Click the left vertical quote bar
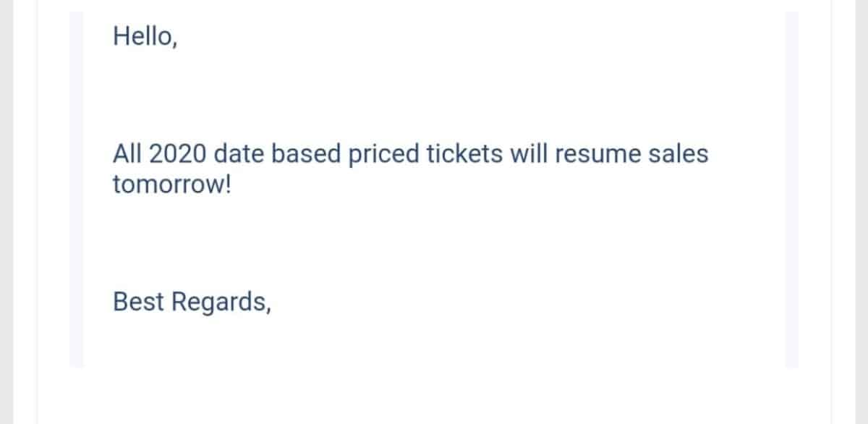 76,189
